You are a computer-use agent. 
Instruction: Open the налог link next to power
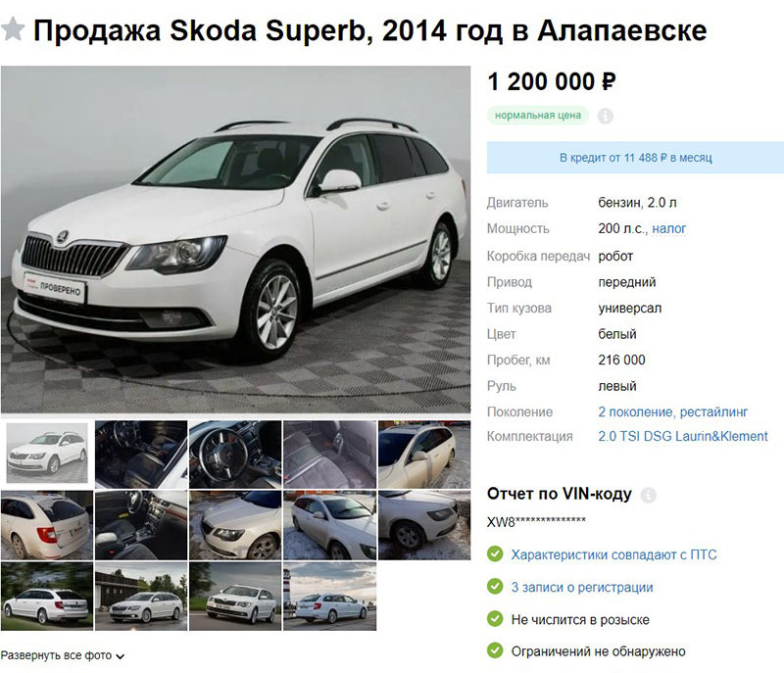668,229
